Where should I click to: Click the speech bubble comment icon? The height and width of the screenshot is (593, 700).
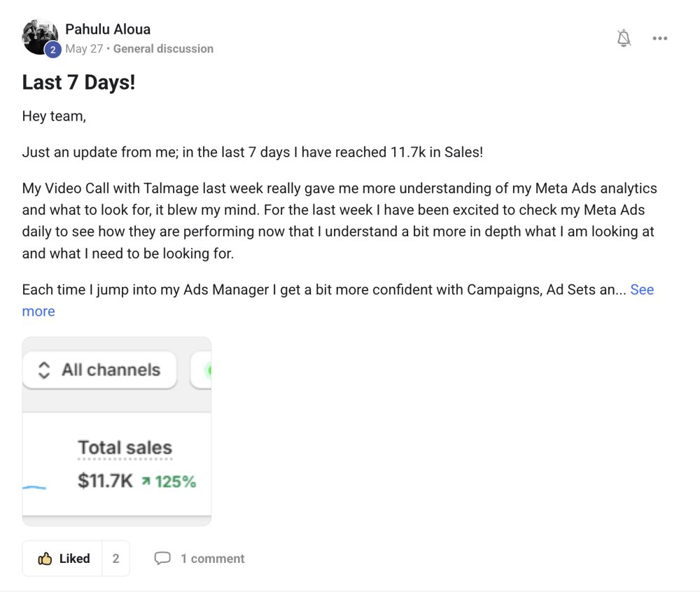coord(162,558)
